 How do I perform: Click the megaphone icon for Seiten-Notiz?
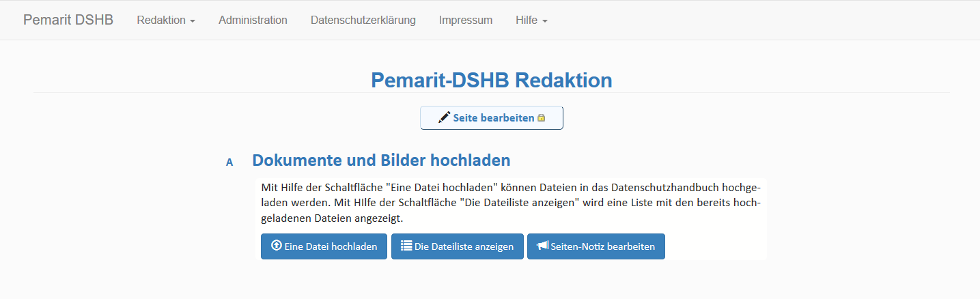542,246
